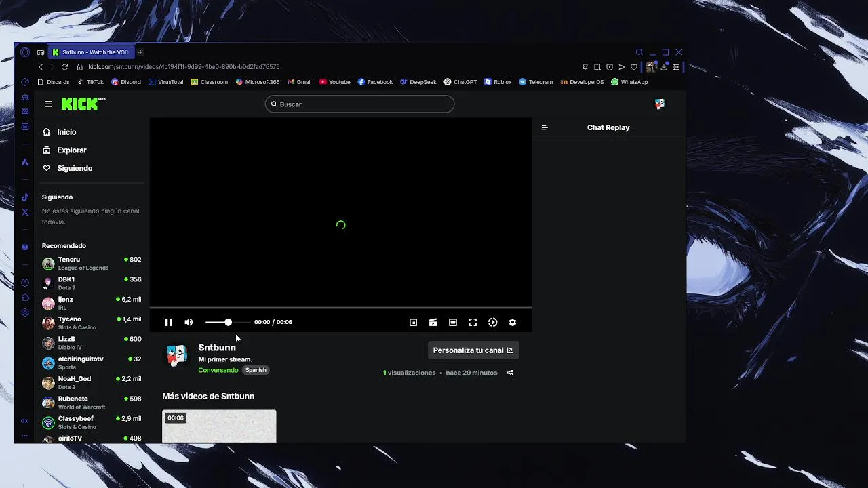Adjust the volume slider handle
This screenshot has width=868, height=488.
click(228, 322)
